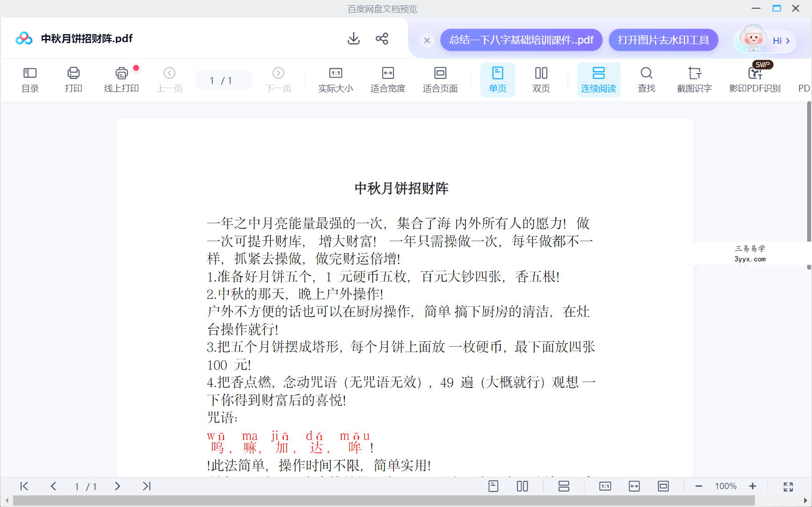Click the bottom page indicator 1 / 1
812x507 pixels.
point(86,487)
